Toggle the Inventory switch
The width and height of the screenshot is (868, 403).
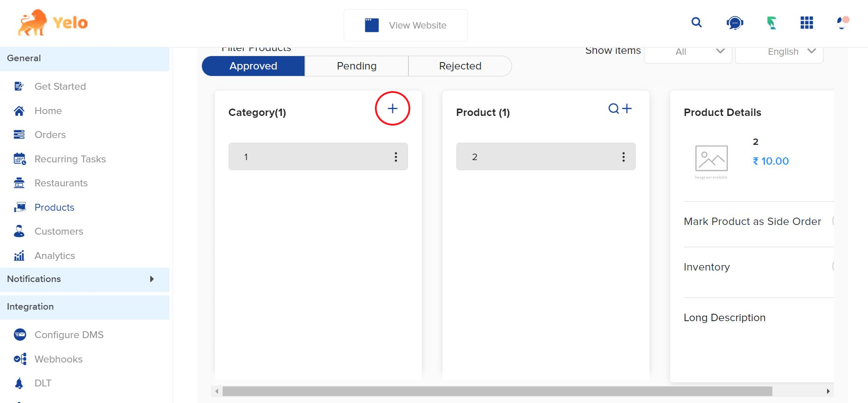click(833, 266)
